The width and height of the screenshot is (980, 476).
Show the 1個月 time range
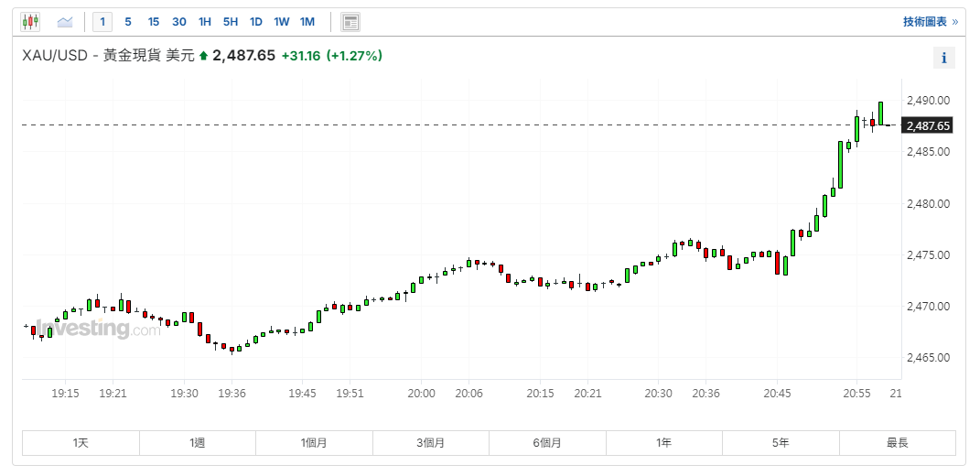[x=314, y=443]
